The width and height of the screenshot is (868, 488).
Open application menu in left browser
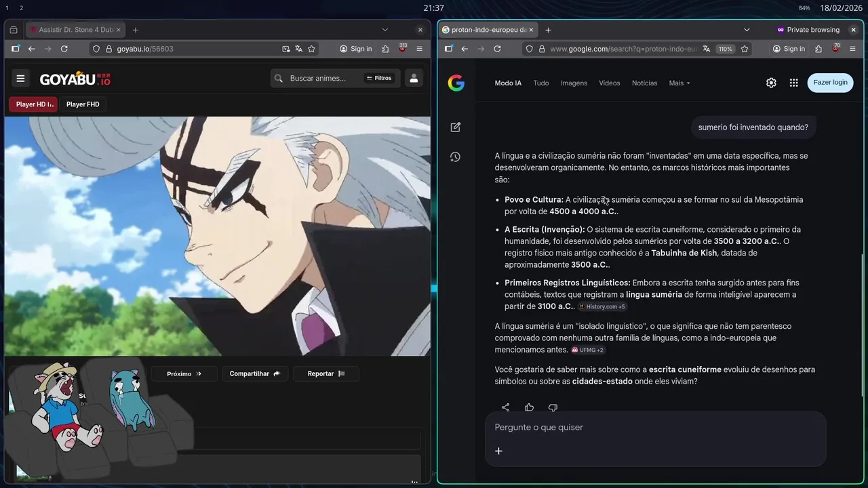point(420,49)
